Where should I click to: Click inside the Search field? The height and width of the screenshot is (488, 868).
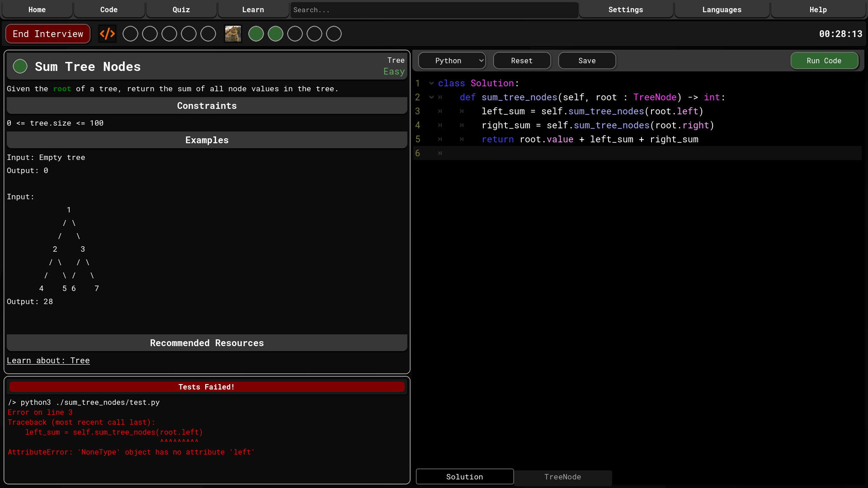coord(434,9)
